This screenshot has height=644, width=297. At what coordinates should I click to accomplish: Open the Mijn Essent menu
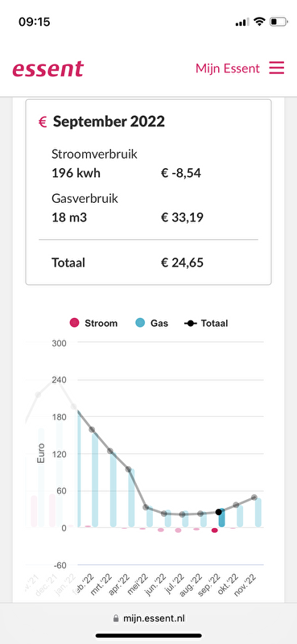(228, 68)
